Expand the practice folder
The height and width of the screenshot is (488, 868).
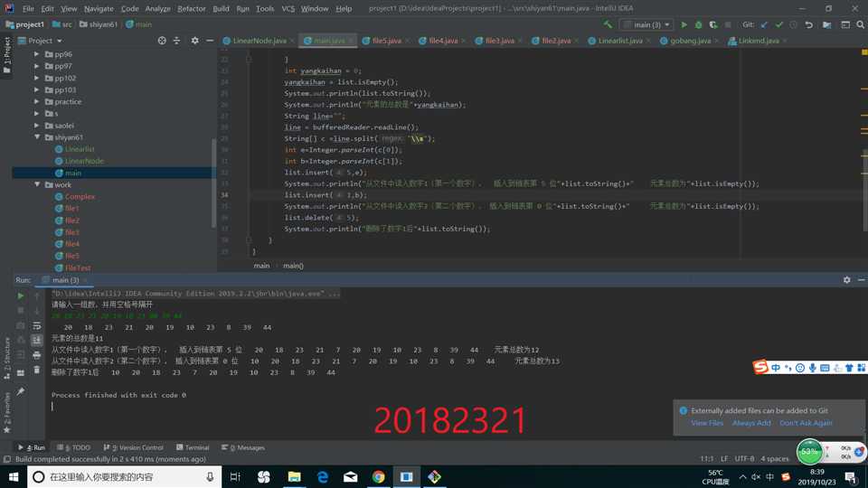[36, 102]
